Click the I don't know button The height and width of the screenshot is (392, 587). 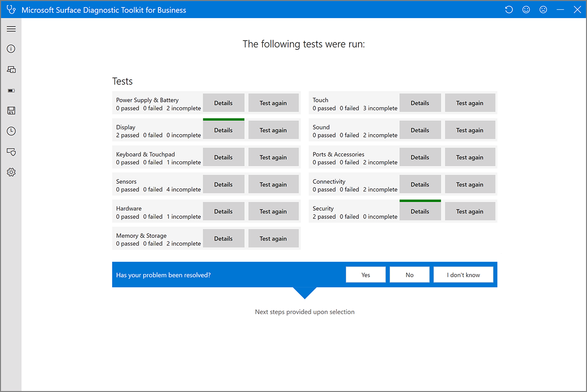click(463, 274)
